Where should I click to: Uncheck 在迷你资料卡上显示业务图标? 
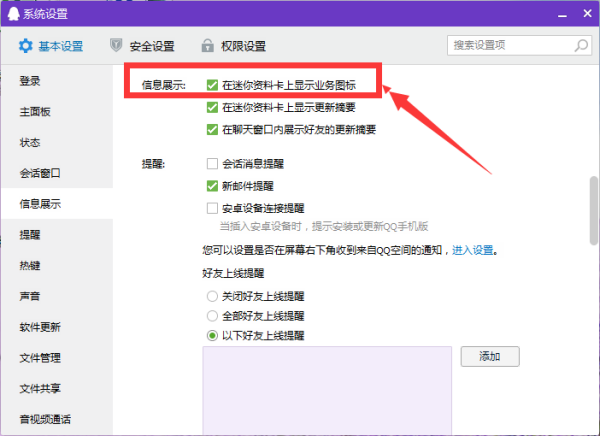212,85
